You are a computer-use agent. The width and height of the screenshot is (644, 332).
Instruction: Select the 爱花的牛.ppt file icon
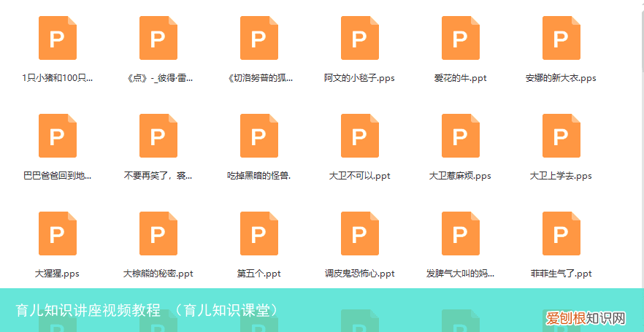[461, 38]
